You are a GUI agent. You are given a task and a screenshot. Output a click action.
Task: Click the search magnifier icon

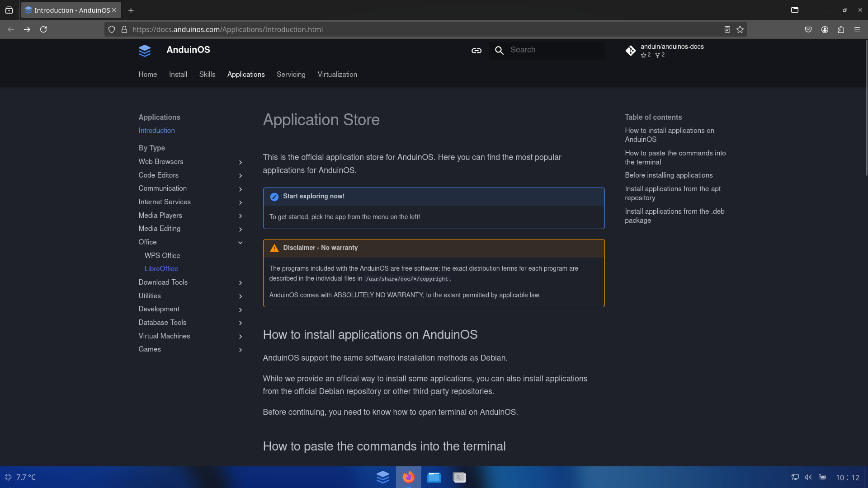point(499,51)
